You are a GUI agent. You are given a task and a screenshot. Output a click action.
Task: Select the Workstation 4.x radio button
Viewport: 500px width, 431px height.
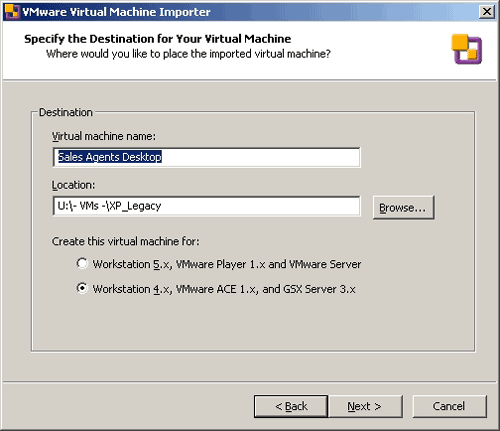pyautogui.click(x=82, y=288)
